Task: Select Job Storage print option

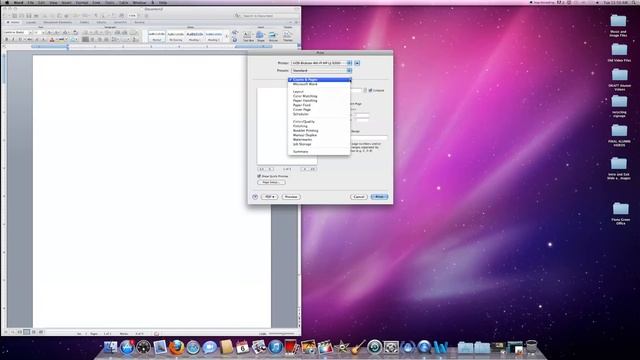Action: point(319,144)
